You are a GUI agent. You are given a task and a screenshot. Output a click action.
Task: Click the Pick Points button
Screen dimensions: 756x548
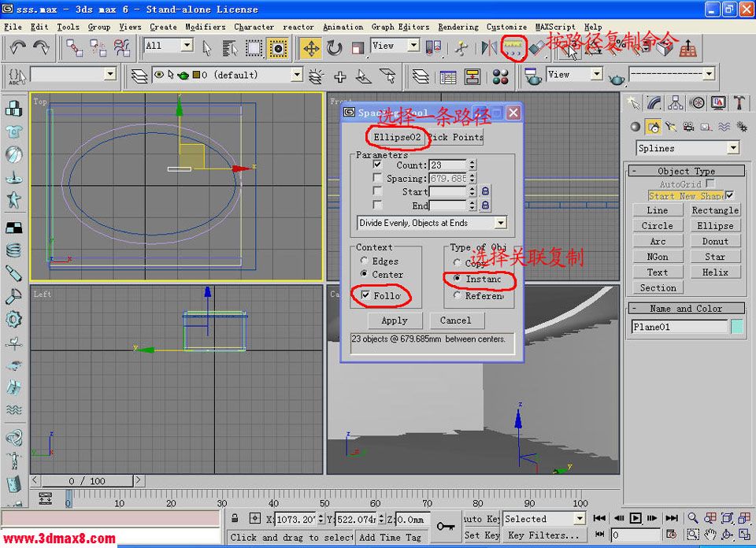pos(456,137)
